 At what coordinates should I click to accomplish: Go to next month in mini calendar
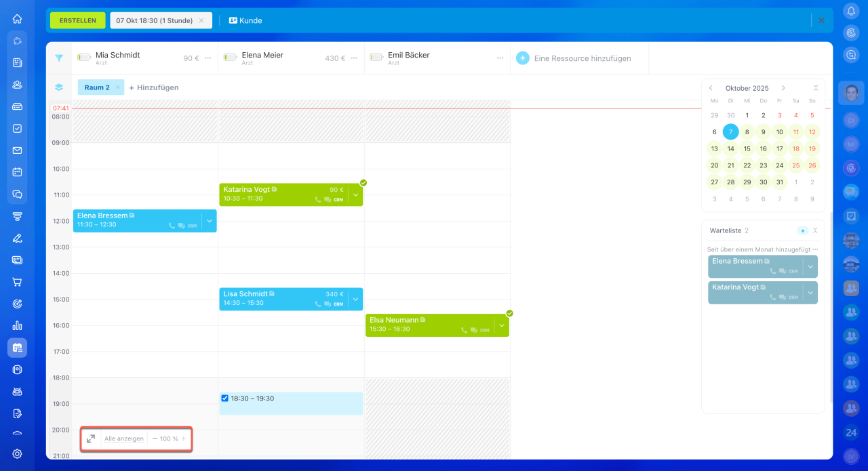[x=783, y=88]
